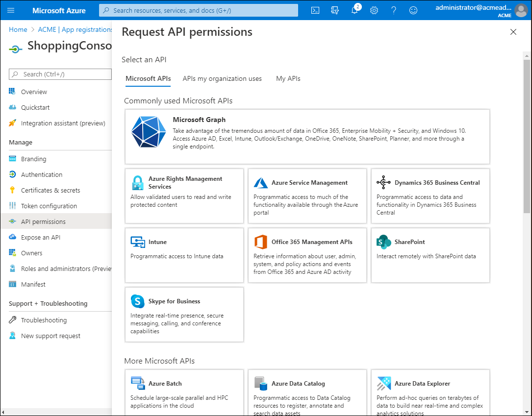Choose the Skype for Business tile
This screenshot has width=532, height=416.
click(184, 314)
